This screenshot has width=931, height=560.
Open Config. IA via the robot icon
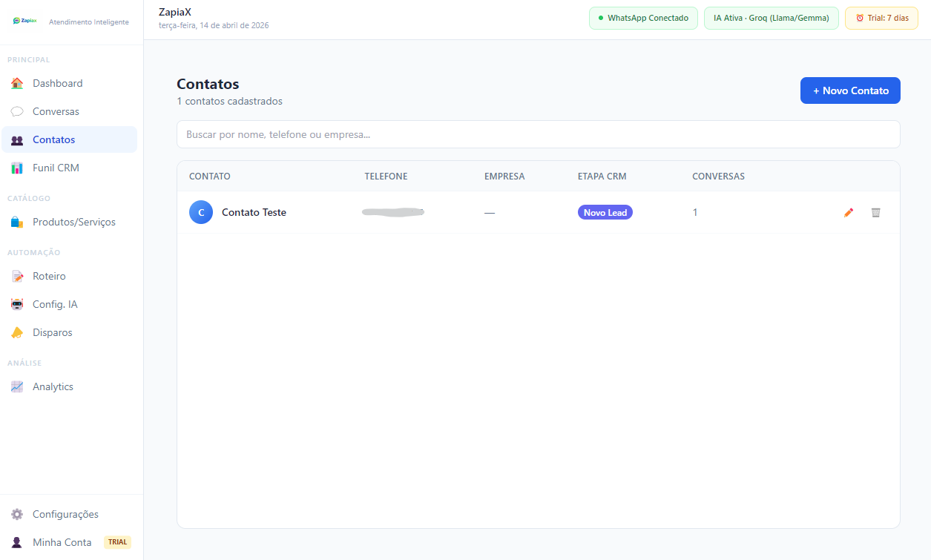click(x=17, y=305)
